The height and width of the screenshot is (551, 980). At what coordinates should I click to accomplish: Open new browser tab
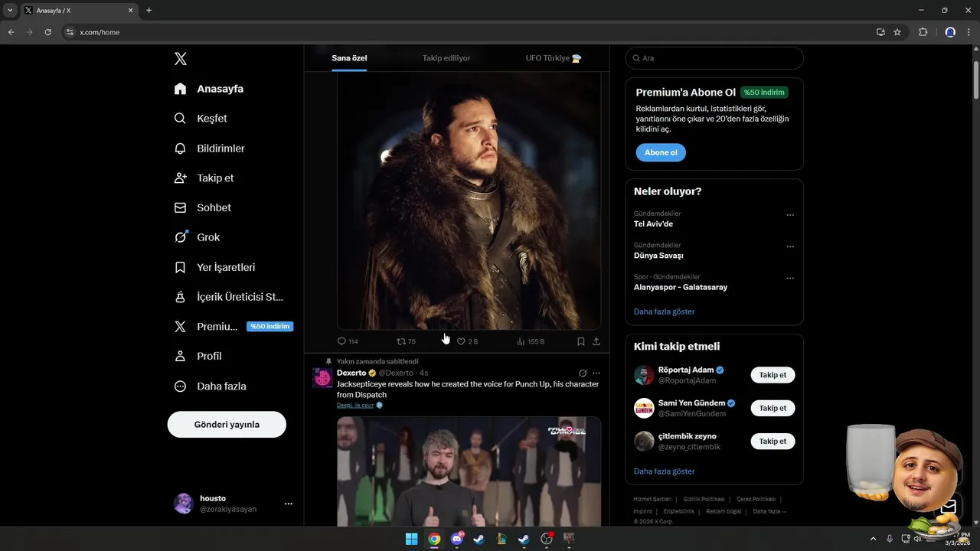149,11
